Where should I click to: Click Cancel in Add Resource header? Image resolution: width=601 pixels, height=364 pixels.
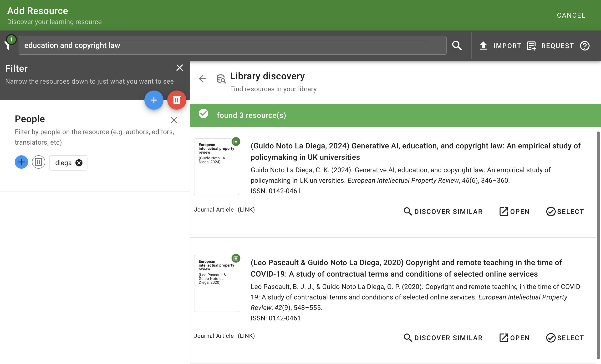571,15
